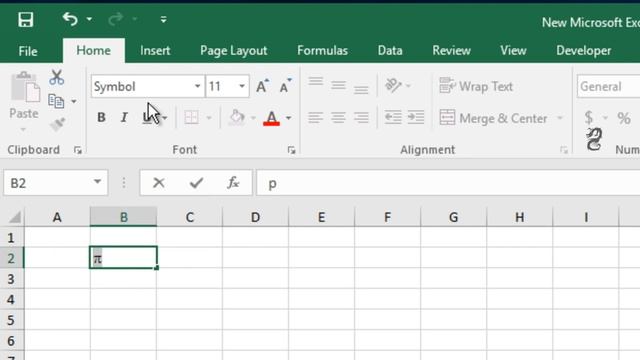
Task: Select Top Align icon
Action: 316,83
